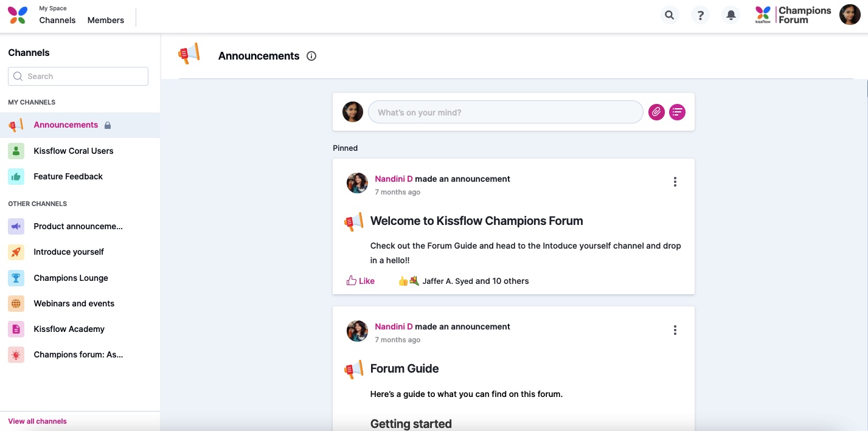Open the search magnifier in the header
The height and width of the screenshot is (431, 868).
670,15
